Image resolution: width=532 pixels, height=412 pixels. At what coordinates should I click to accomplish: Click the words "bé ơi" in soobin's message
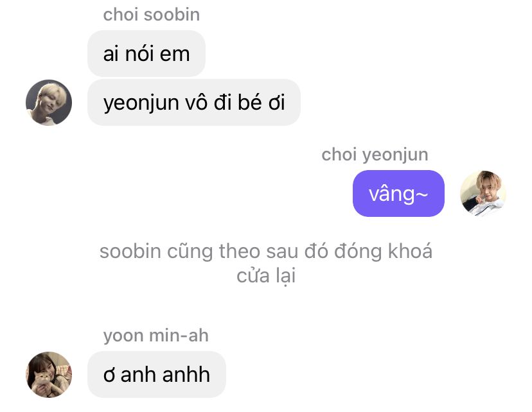[262, 102]
